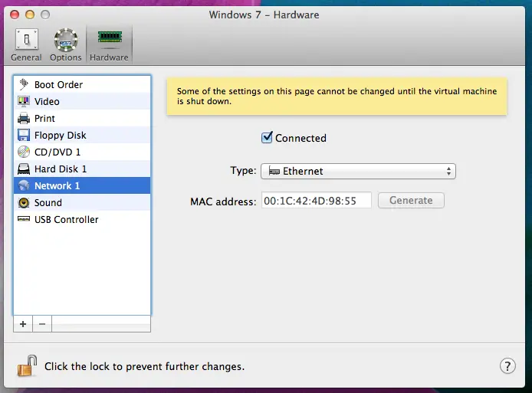Select the Hard Disk 1 icon

pos(23,169)
